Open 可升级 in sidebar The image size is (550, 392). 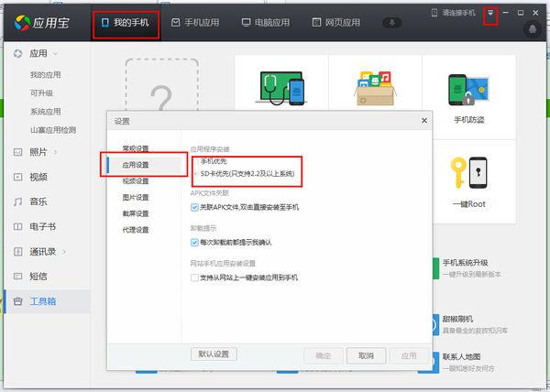41,93
